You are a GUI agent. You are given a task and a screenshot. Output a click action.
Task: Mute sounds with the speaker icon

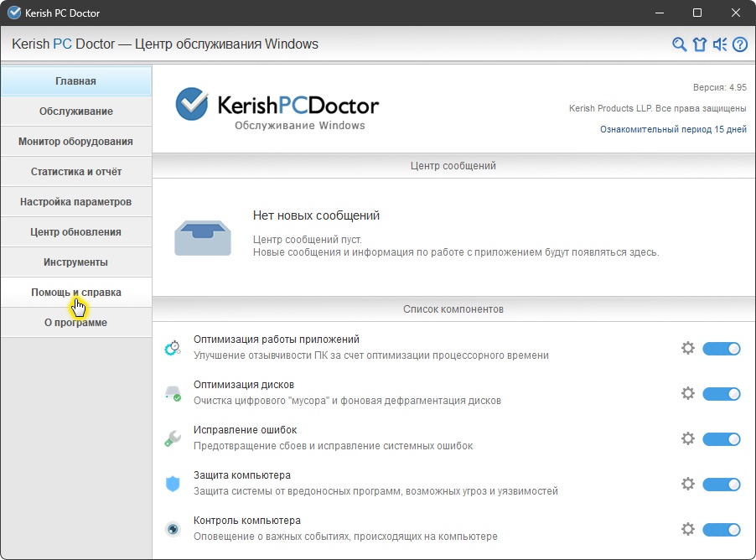720,44
